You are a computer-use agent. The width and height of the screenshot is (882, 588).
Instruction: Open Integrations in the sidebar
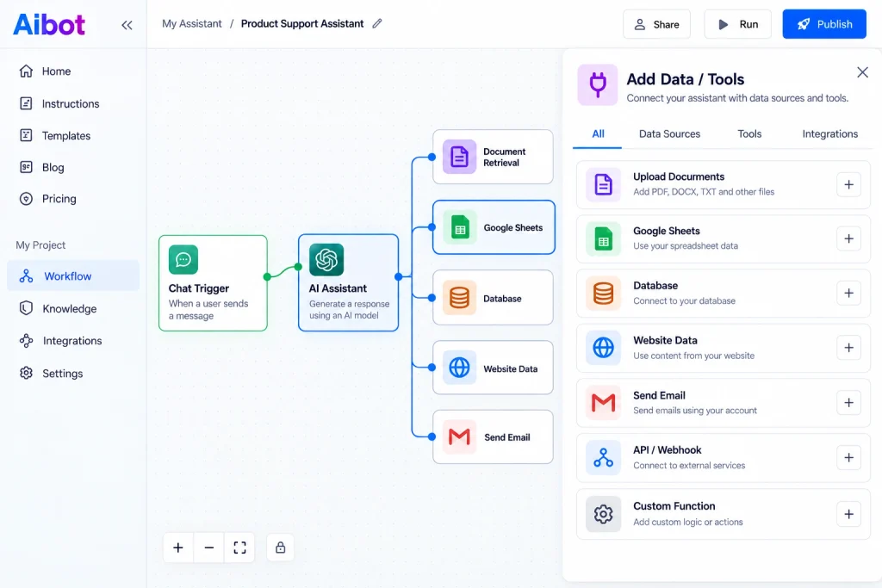click(x=60, y=341)
